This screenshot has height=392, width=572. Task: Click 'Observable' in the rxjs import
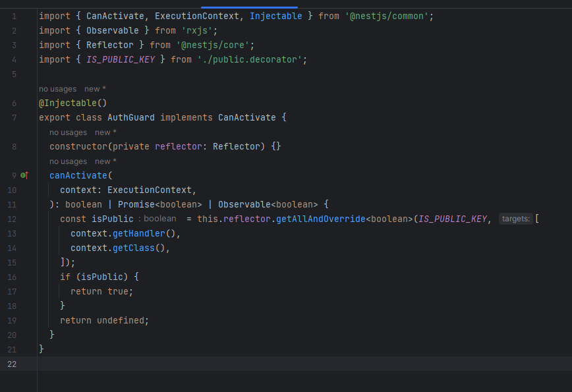(113, 30)
